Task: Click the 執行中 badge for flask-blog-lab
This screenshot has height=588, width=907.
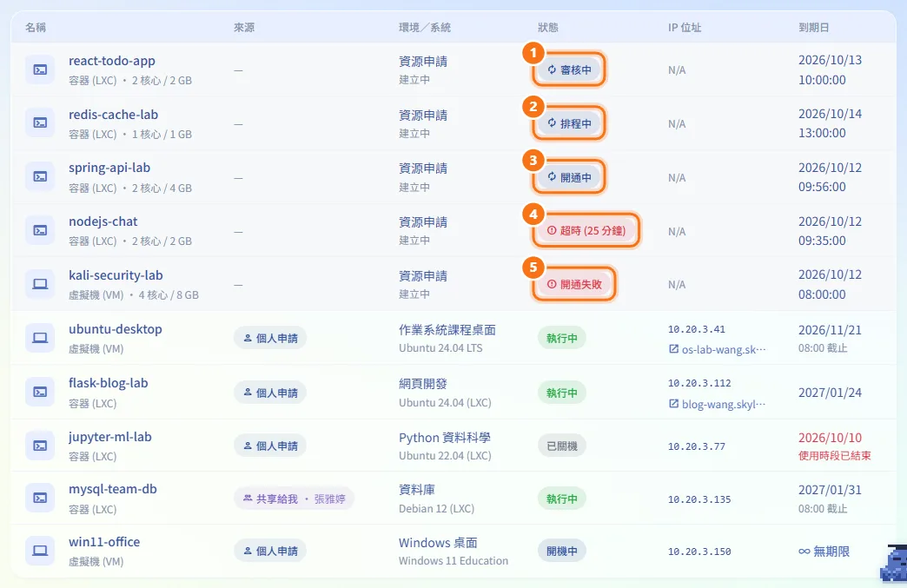Action: point(562,393)
